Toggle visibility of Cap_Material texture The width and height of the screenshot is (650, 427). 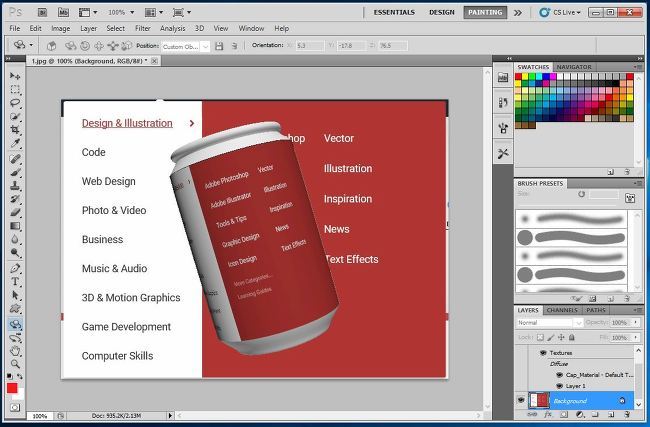[559, 375]
